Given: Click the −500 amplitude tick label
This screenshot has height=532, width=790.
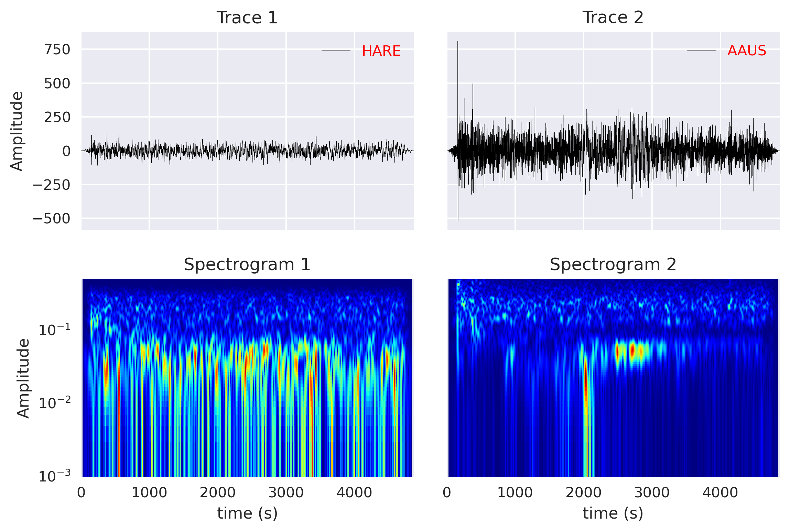Looking at the screenshot, I should 51,219.
